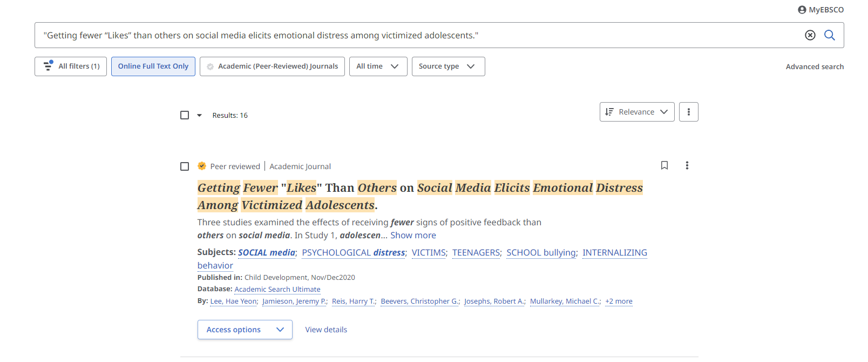Open results list more-options menu
The width and height of the screenshot is (868, 362).
pos(689,112)
